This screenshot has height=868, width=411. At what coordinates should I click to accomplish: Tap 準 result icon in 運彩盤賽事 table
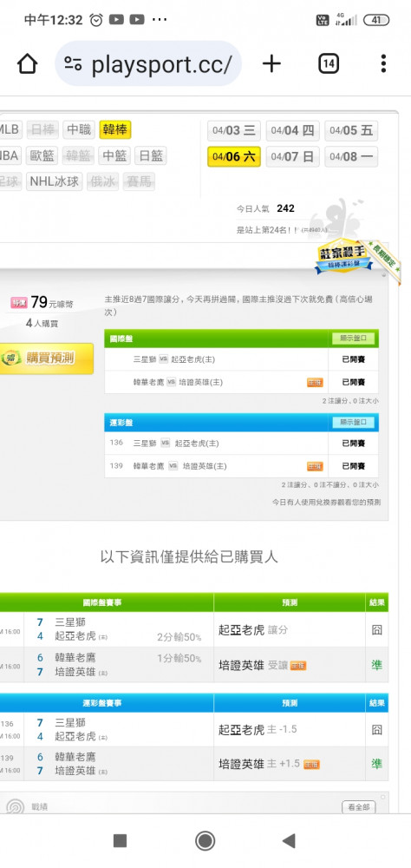point(376,764)
